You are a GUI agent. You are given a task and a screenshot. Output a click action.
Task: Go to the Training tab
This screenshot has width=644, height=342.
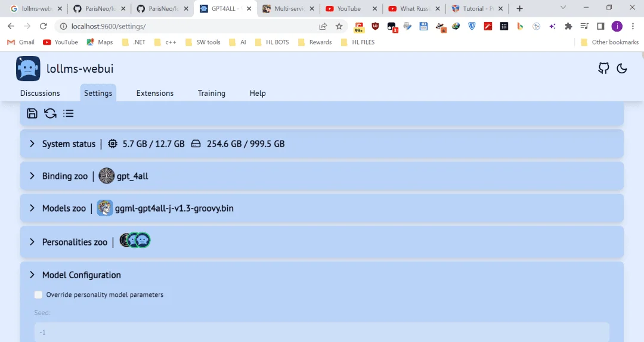pyautogui.click(x=212, y=93)
